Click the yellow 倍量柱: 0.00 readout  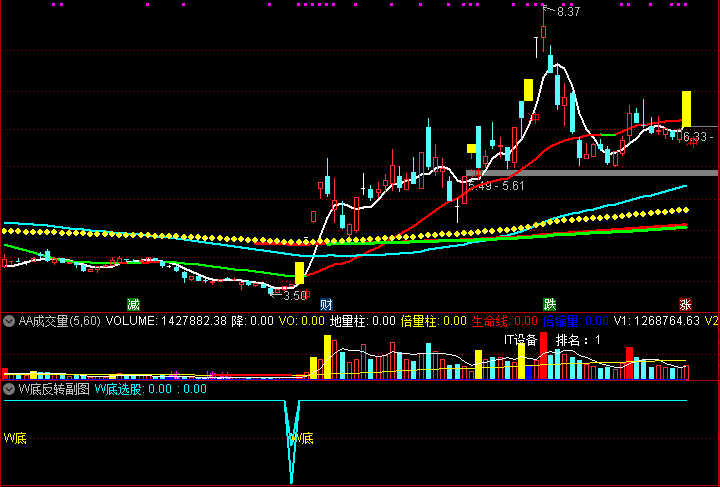tap(433, 321)
